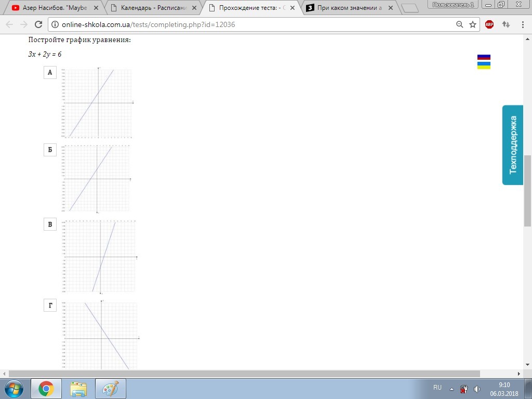Show hidden system tray icons
Viewport: 532px width, 399px height.
pyautogui.click(x=451, y=389)
